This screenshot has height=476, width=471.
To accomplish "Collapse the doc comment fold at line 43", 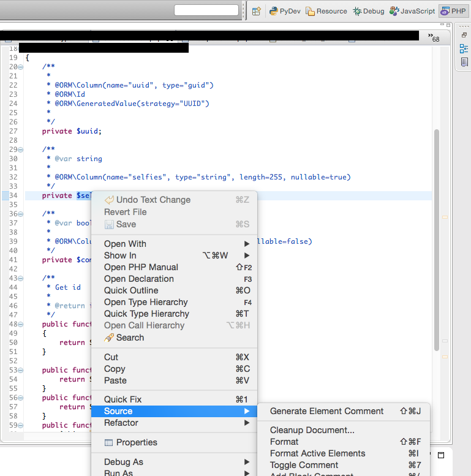I will click(x=20, y=278).
